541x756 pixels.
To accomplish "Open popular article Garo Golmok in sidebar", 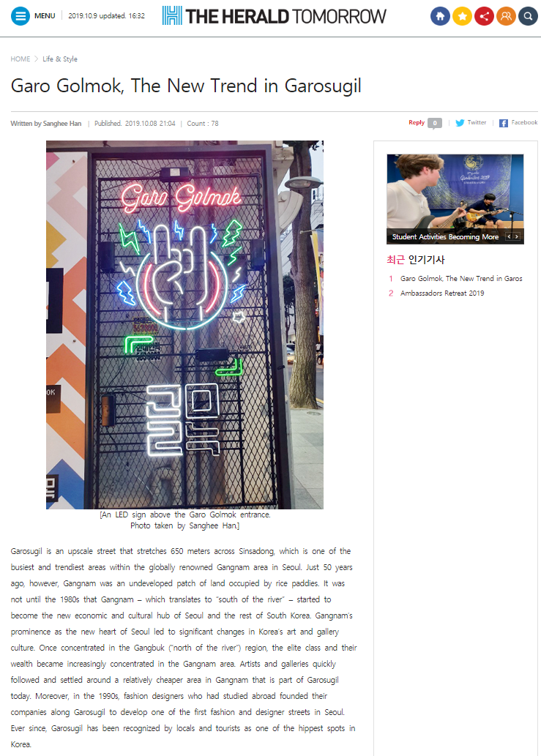I will 461,279.
